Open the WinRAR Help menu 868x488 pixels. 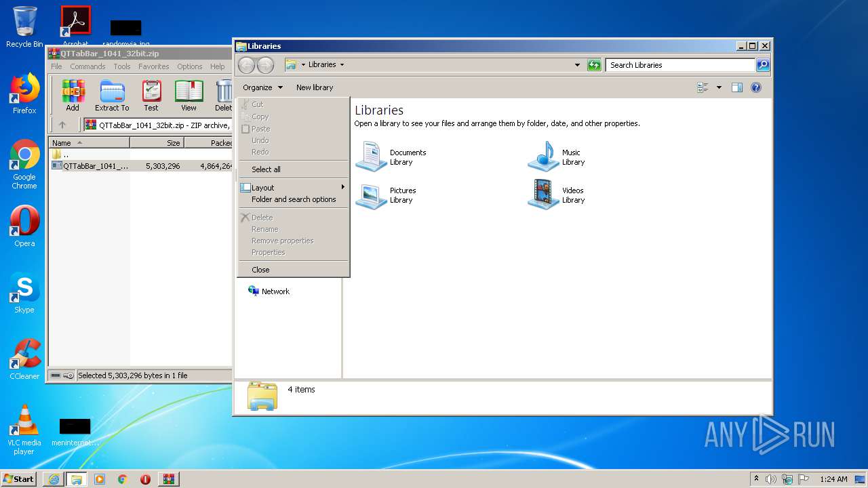tap(218, 66)
